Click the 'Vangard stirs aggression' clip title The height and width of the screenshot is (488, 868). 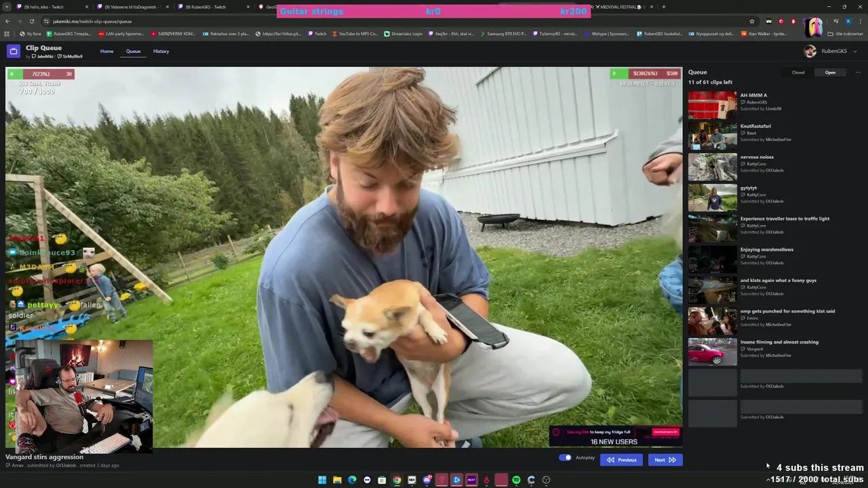(x=44, y=457)
